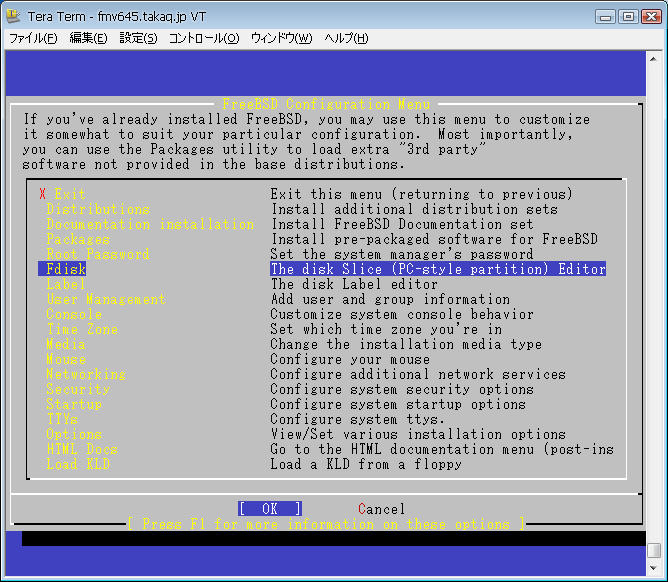Select the Media entry
668x582 pixels.
(x=66, y=344)
